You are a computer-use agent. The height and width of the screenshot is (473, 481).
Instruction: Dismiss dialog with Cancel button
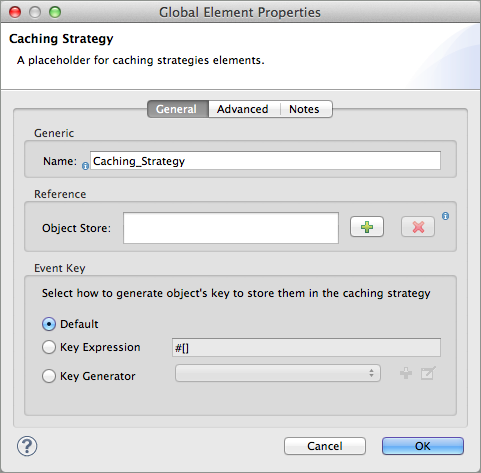pyautogui.click(x=325, y=446)
